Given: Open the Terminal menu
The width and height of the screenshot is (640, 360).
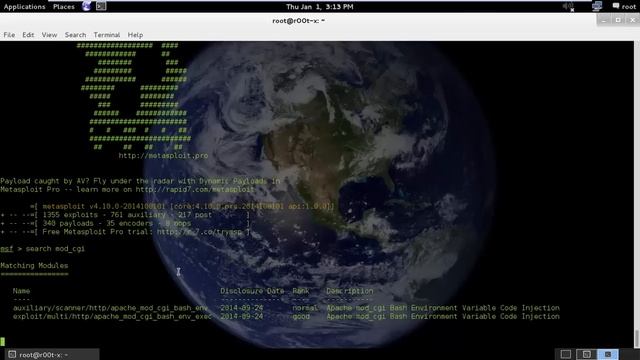Looking at the screenshot, I should 107,35.
